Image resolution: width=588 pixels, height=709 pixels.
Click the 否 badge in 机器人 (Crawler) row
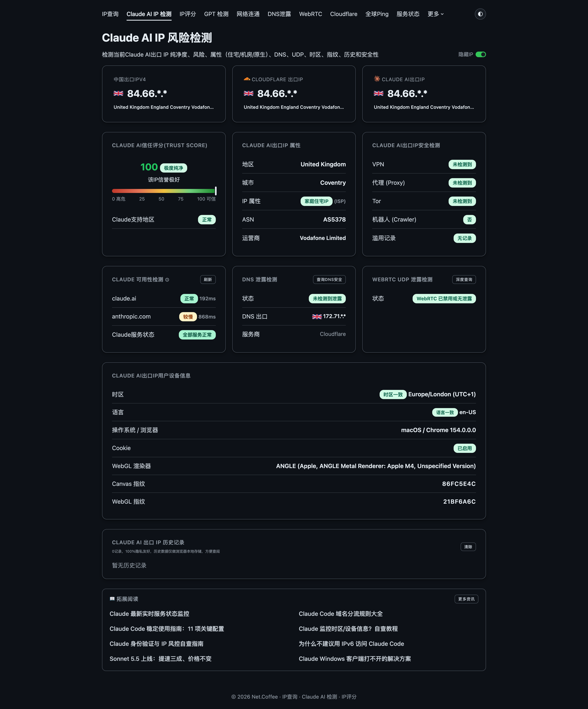[x=469, y=220]
